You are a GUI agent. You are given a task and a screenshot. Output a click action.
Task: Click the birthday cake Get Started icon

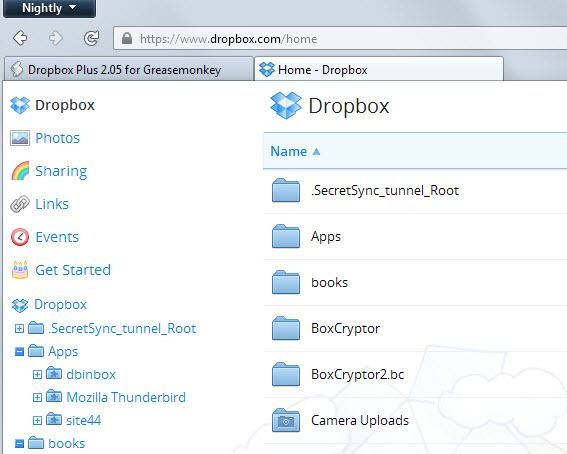click(x=20, y=270)
